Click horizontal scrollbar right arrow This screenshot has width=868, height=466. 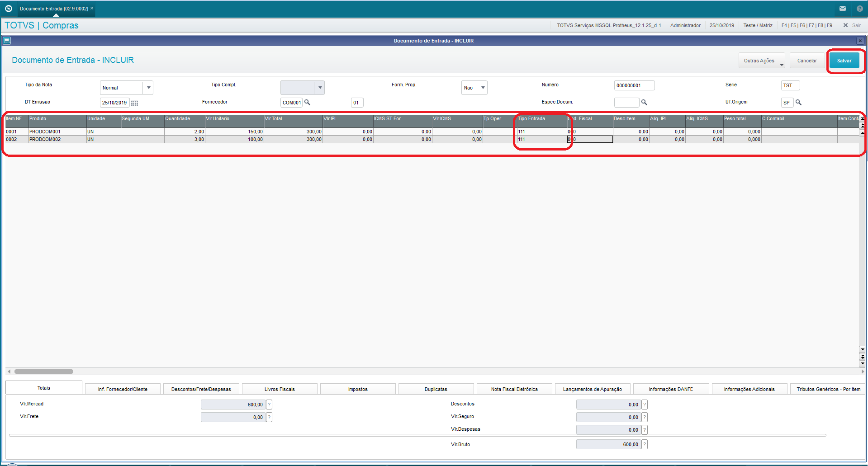(x=863, y=372)
